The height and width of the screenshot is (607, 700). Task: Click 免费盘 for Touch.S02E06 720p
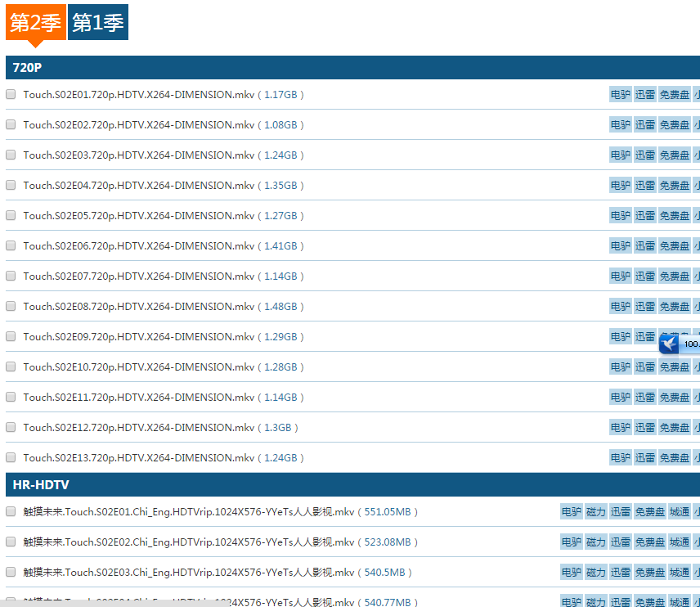coord(675,246)
